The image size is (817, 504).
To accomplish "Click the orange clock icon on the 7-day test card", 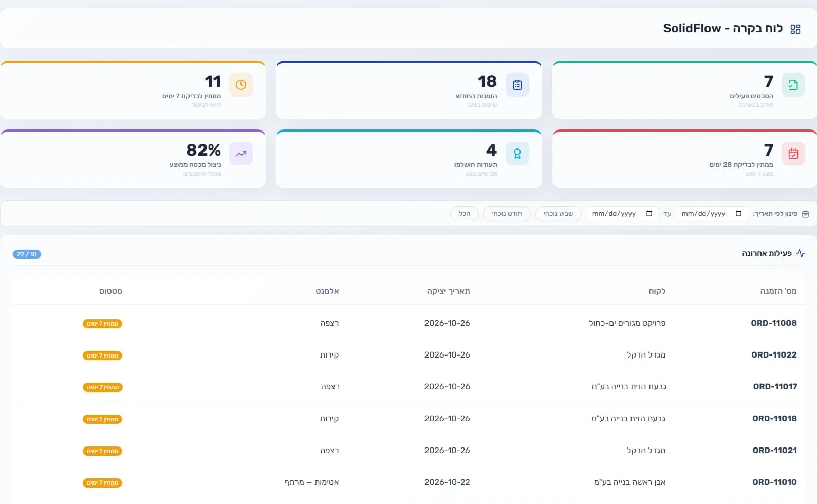I will tap(241, 85).
